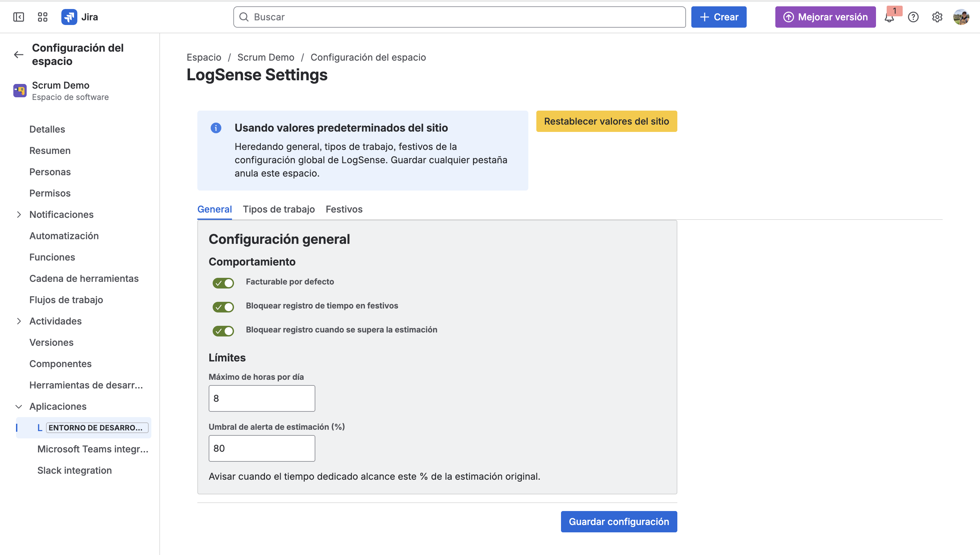Open Flujos de trabajo

[x=66, y=300]
